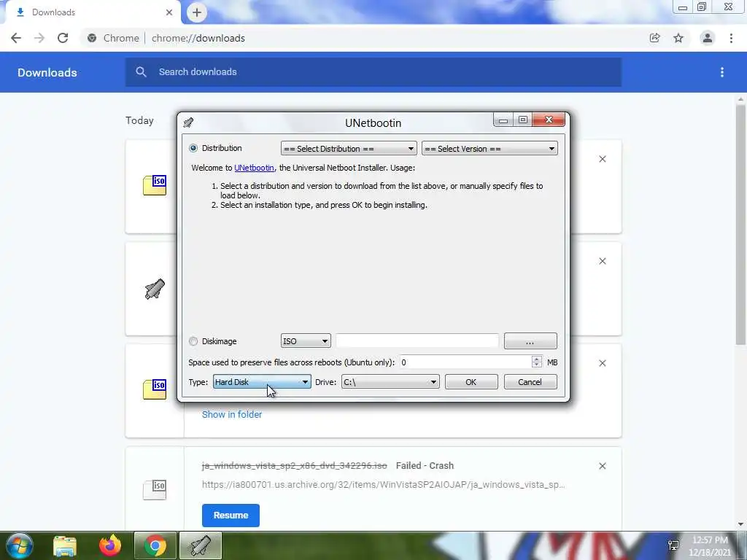Select the Diskimage radio button
The image size is (747, 560).
pyautogui.click(x=193, y=341)
